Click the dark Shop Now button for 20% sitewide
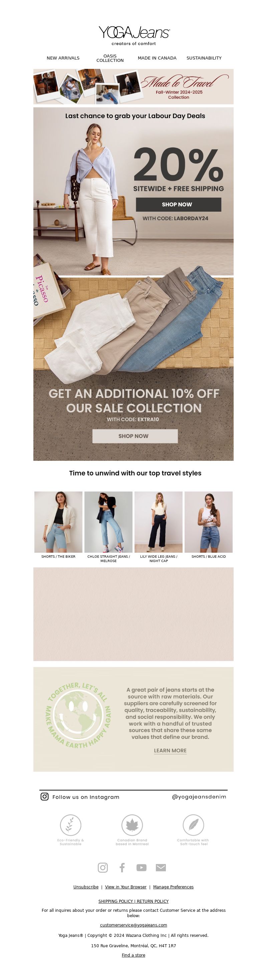The image size is (267, 980). coord(179,204)
